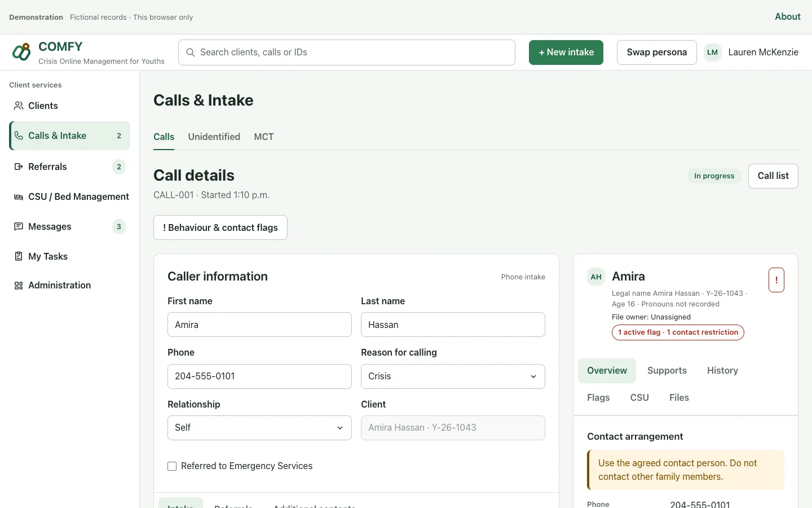Click the AH client avatar
This screenshot has width=812, height=508.
pos(596,277)
